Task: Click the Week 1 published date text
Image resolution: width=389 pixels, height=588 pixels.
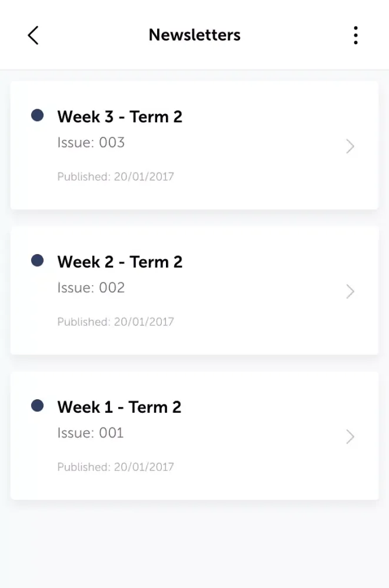Action: click(115, 467)
